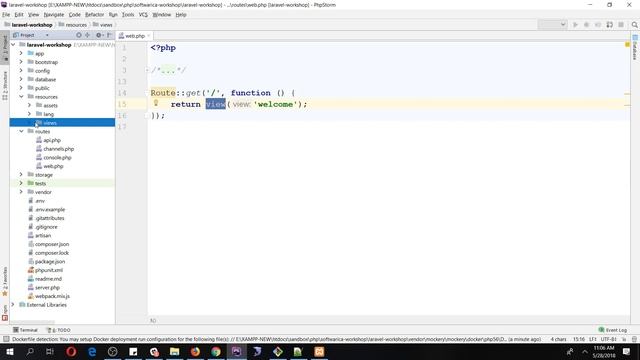Select the views folder in tree
Image resolution: width=640 pixels, height=360 pixels.
62,122
